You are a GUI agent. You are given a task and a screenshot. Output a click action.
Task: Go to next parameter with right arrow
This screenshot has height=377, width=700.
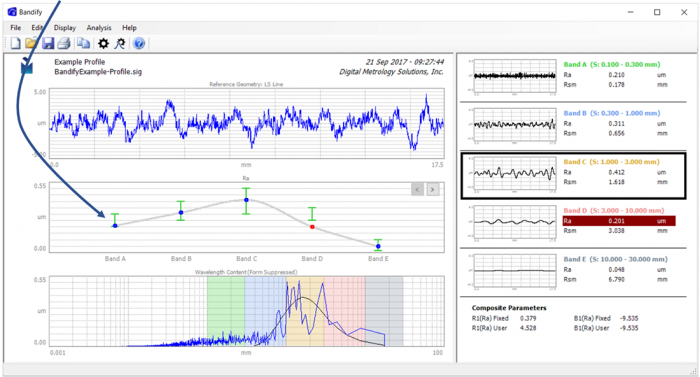432,189
